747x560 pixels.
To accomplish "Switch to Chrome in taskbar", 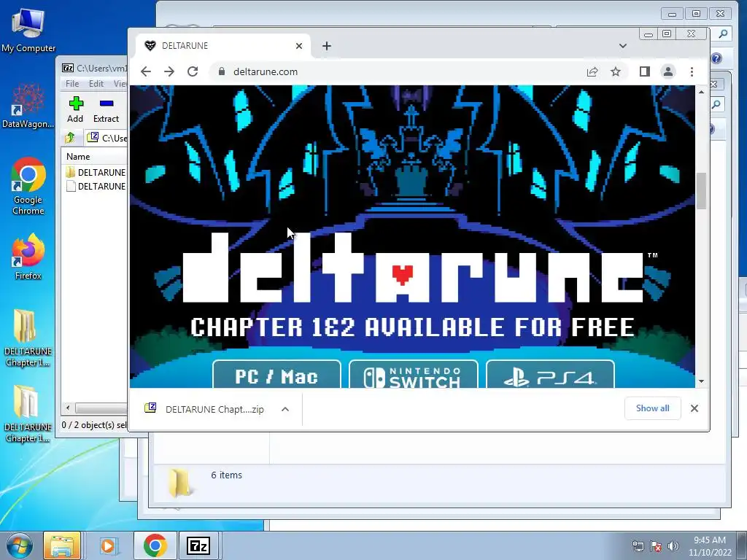I will [x=155, y=545].
